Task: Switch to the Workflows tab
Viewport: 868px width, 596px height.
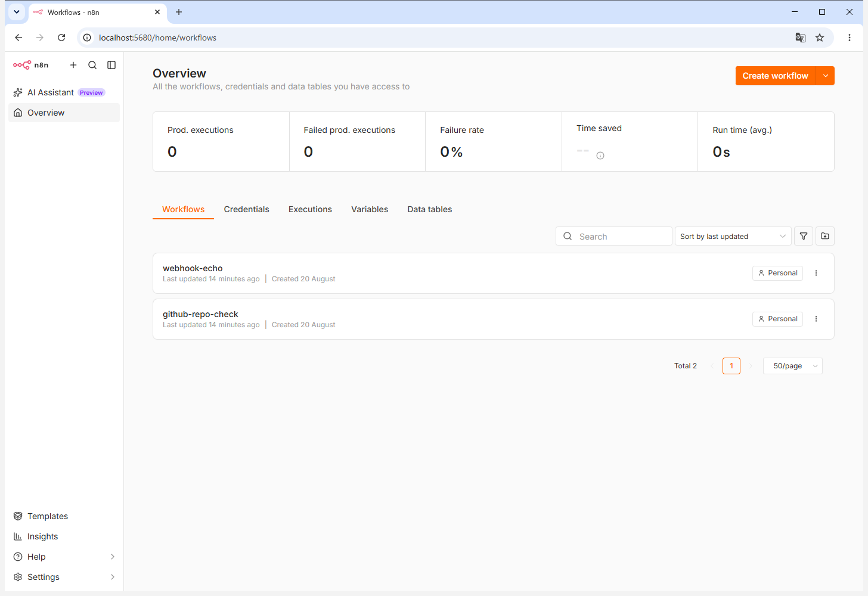Action: pyautogui.click(x=183, y=209)
